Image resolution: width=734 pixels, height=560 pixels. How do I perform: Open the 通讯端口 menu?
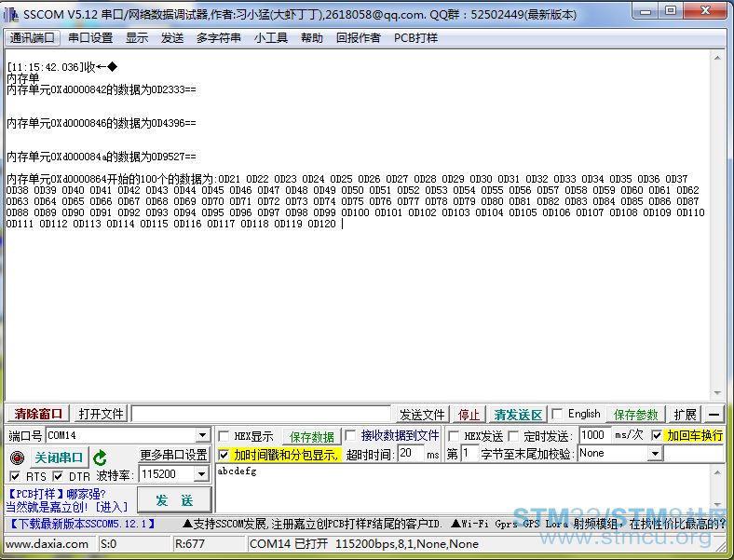pyautogui.click(x=33, y=38)
